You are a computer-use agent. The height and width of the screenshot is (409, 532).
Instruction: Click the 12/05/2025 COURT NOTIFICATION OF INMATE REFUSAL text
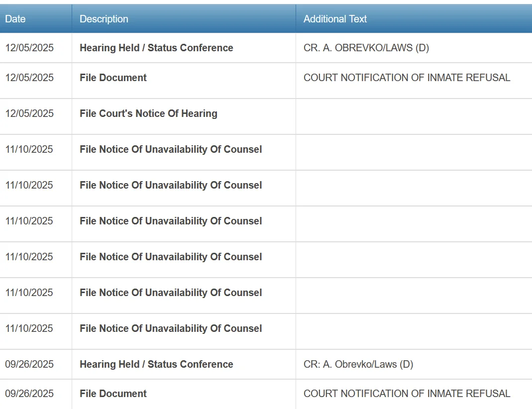click(407, 78)
